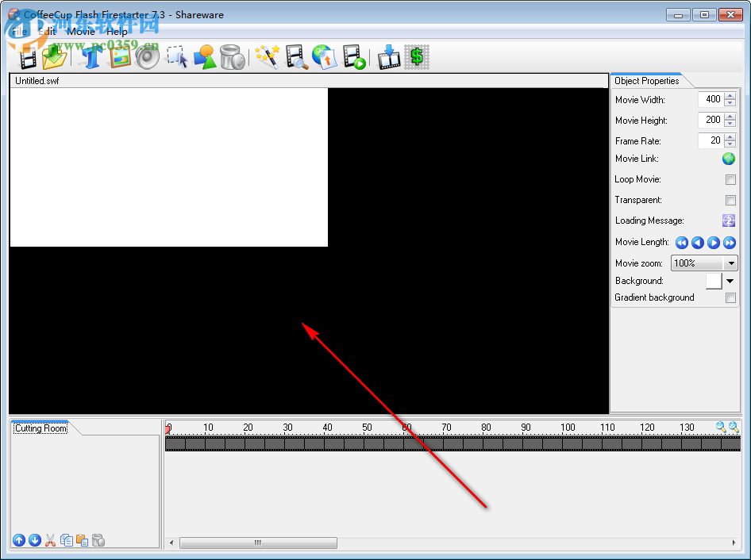The image size is (751, 560).
Task: Click the Movie Height value field
Action: (x=711, y=120)
